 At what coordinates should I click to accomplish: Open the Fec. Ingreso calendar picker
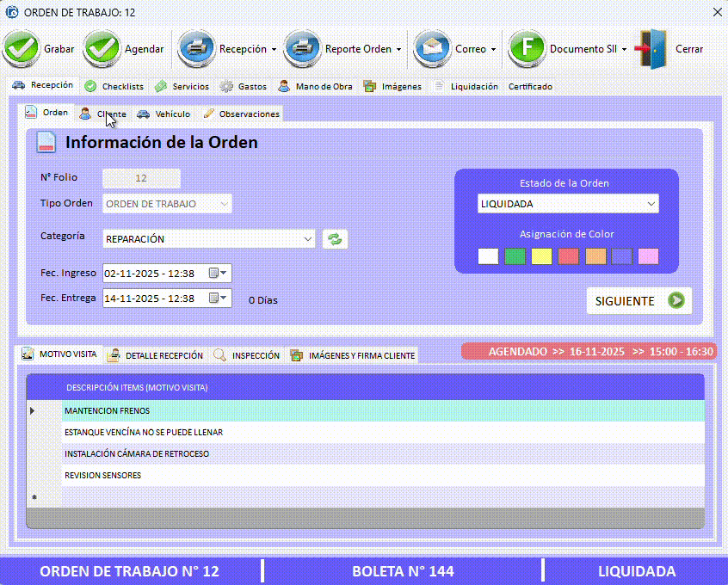pyautogui.click(x=219, y=274)
